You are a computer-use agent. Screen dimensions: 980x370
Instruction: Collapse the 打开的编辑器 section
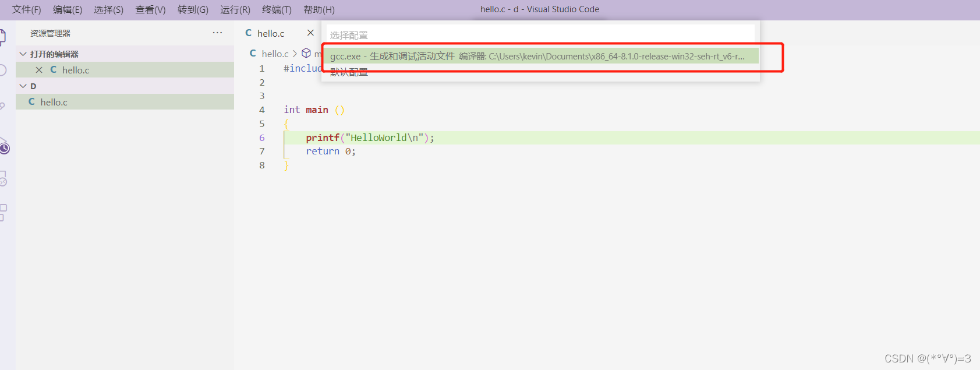23,54
